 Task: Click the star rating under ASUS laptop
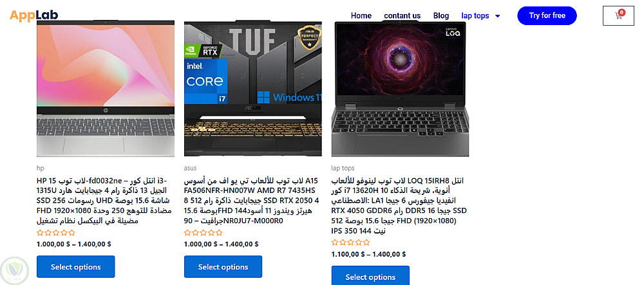tap(204, 233)
